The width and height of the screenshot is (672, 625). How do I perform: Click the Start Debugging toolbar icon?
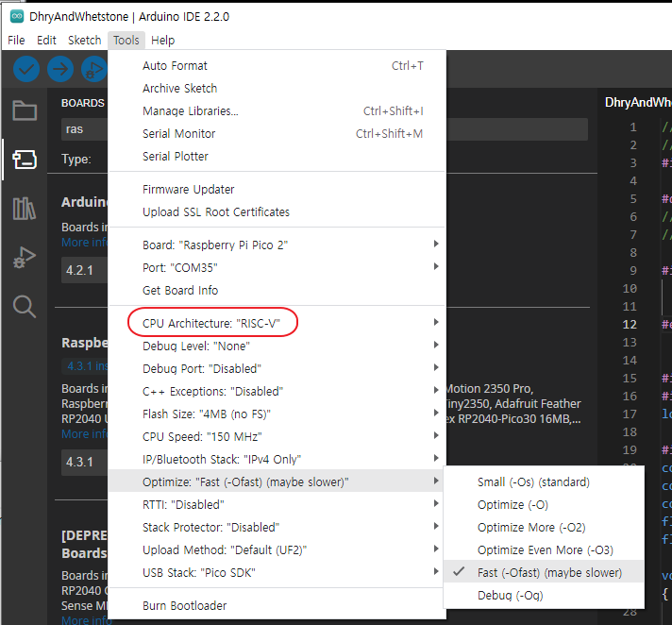pyautogui.click(x=94, y=69)
